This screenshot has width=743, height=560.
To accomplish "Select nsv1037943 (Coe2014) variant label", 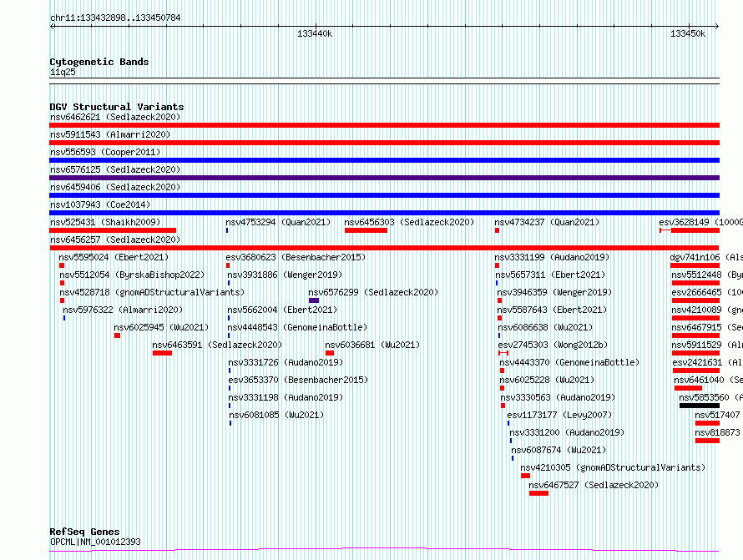I will point(100,204).
